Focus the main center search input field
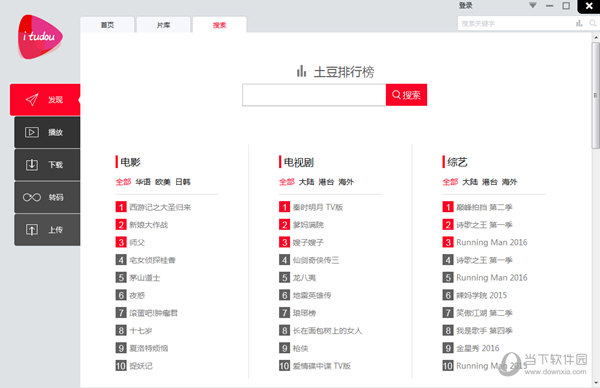This screenshot has width=600, height=388. coord(314,95)
